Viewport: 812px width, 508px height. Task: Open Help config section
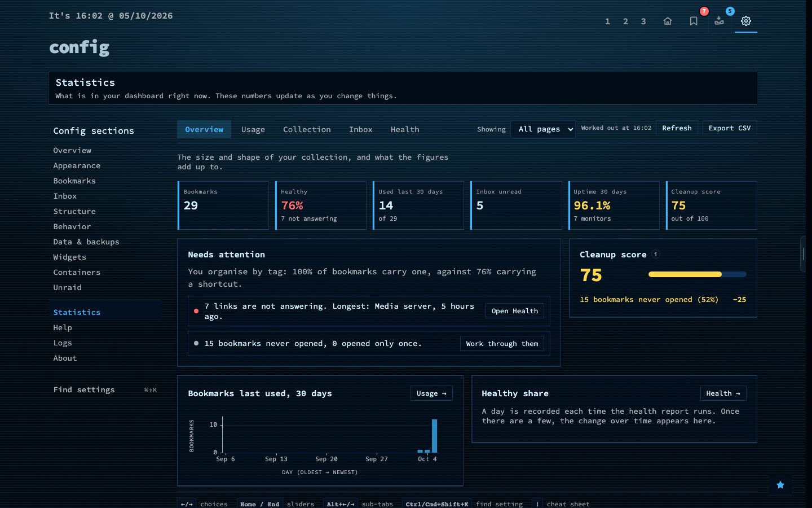[105, 327]
